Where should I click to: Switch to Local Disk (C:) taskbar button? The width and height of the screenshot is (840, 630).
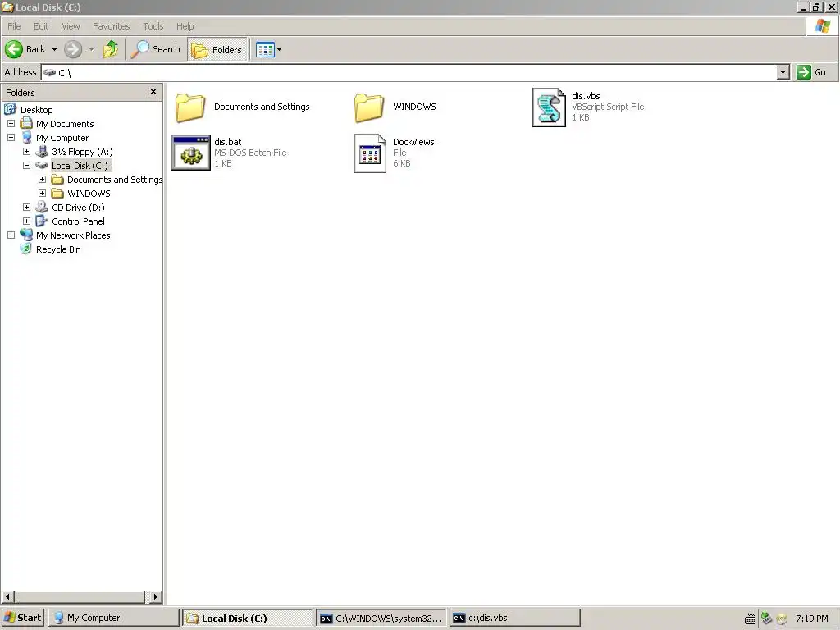click(247, 618)
